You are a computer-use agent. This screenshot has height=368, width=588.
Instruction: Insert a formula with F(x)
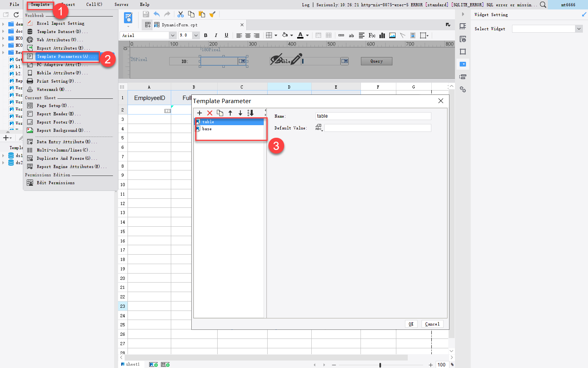pos(372,35)
